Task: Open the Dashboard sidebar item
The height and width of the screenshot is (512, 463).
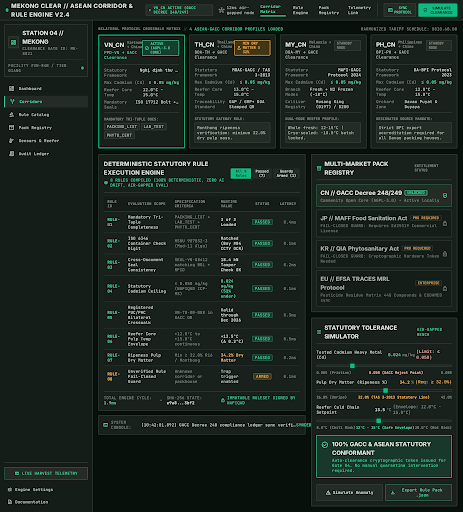Action: click(x=46, y=88)
